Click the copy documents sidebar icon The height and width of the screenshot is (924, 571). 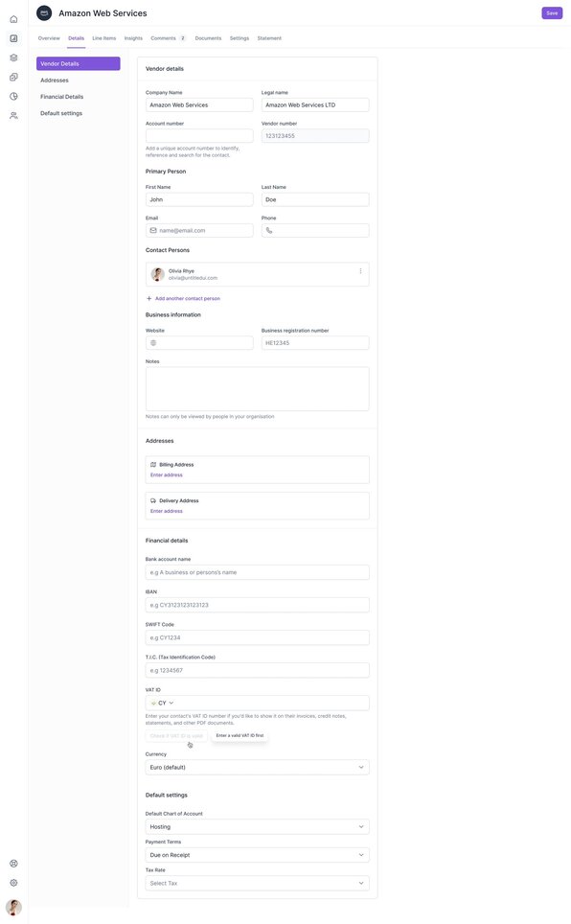pyautogui.click(x=13, y=78)
